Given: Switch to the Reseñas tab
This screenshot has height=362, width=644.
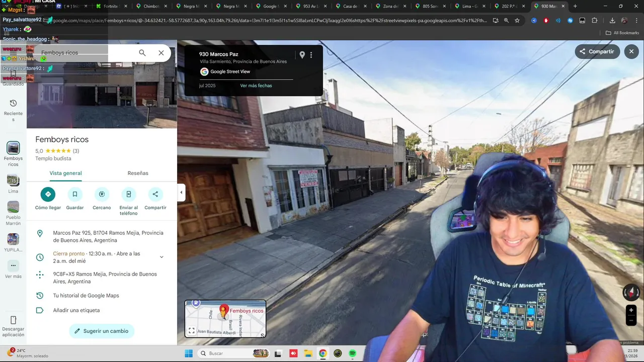Looking at the screenshot, I should pyautogui.click(x=138, y=173).
